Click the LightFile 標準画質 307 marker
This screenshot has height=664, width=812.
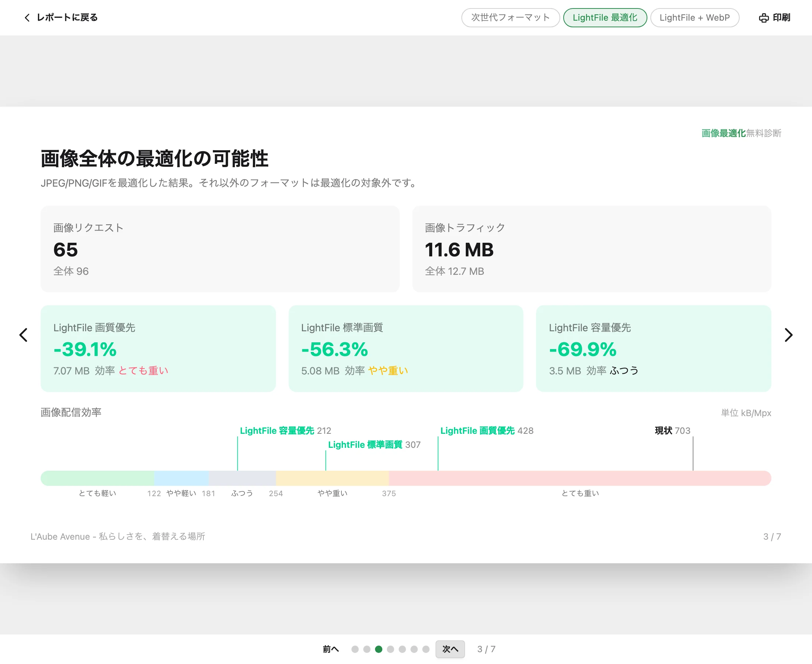click(374, 445)
